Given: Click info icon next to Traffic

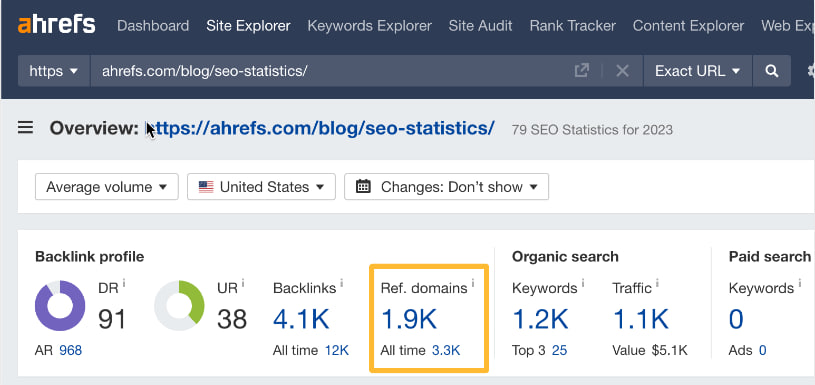Looking at the screenshot, I should tap(657, 284).
